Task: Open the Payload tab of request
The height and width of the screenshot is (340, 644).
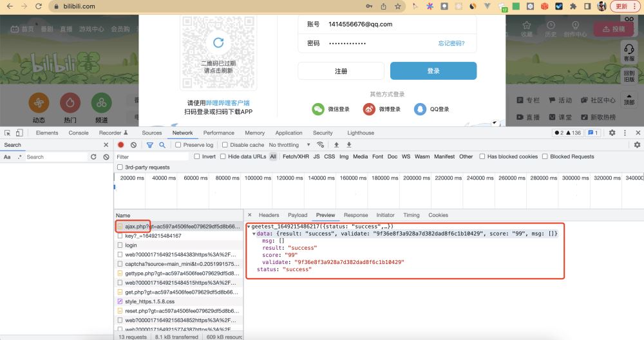Action: 298,215
